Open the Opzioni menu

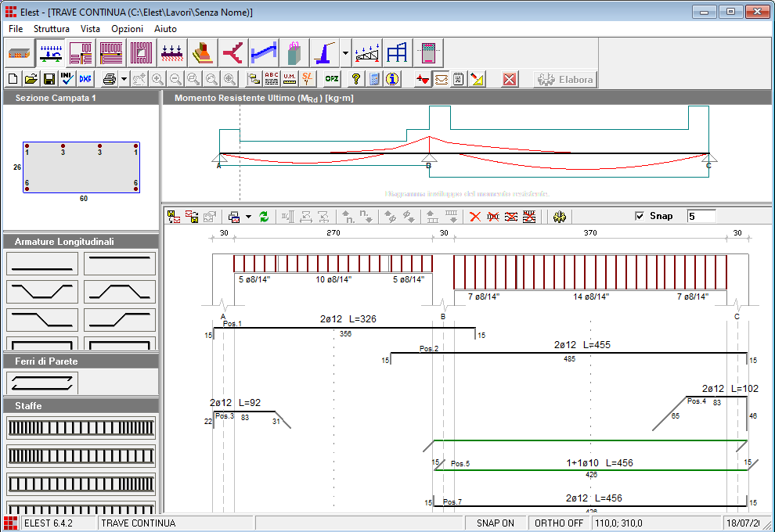click(x=127, y=28)
